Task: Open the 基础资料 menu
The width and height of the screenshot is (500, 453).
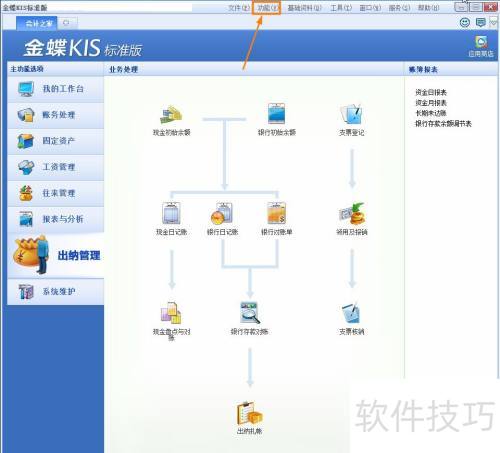Action: 304,8
